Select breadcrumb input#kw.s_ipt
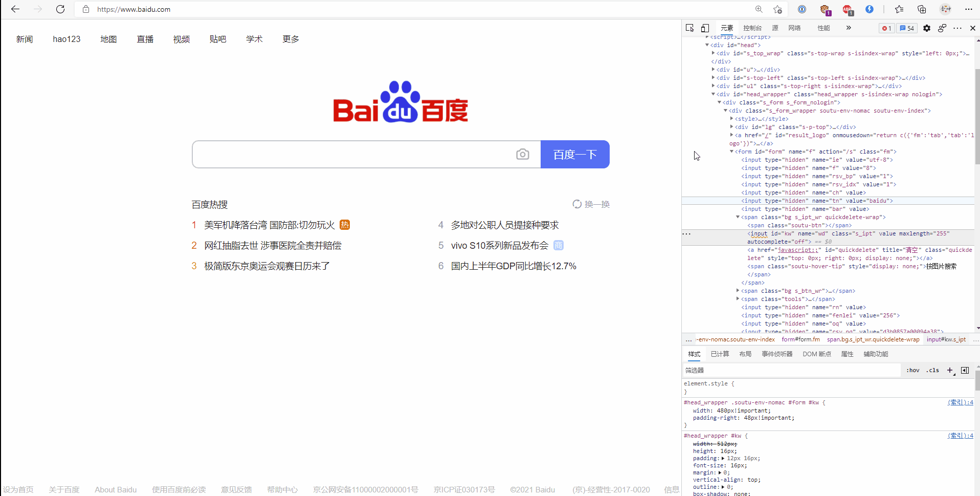This screenshot has width=980, height=496. pos(946,339)
